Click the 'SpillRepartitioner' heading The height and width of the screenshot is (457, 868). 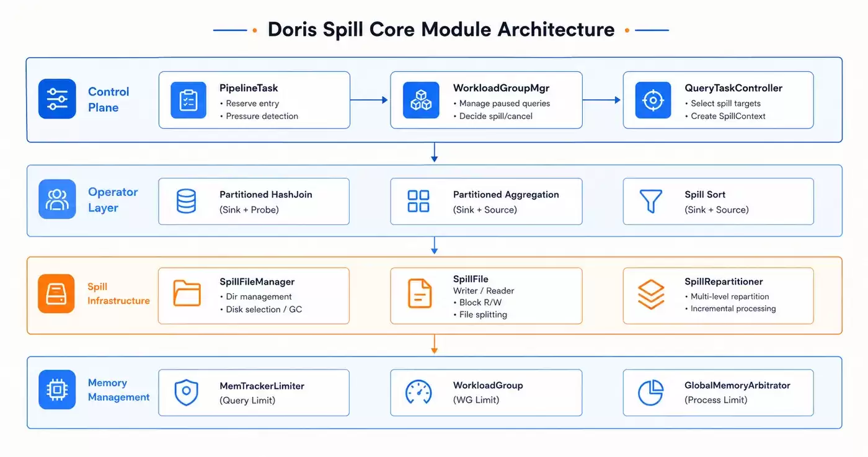point(724,282)
